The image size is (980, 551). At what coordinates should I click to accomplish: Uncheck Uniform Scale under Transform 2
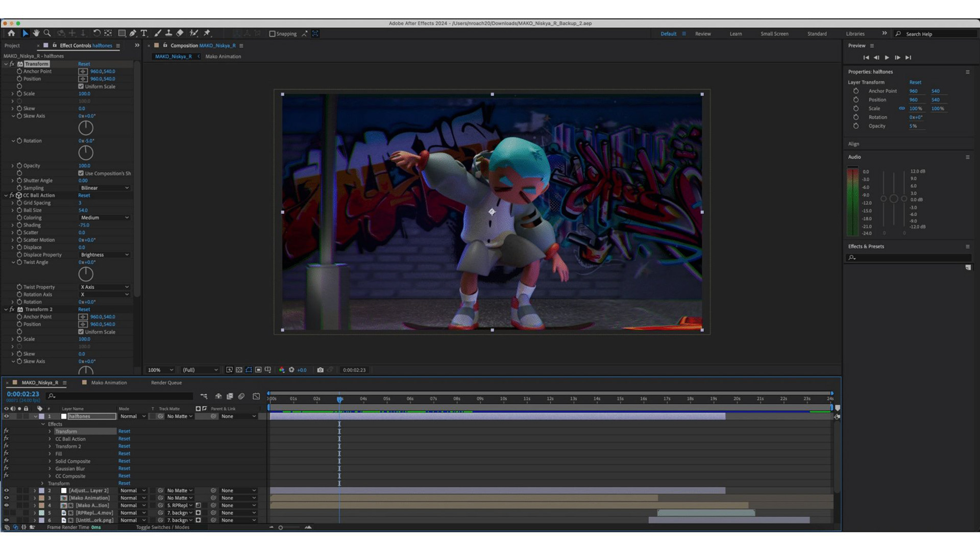click(81, 332)
